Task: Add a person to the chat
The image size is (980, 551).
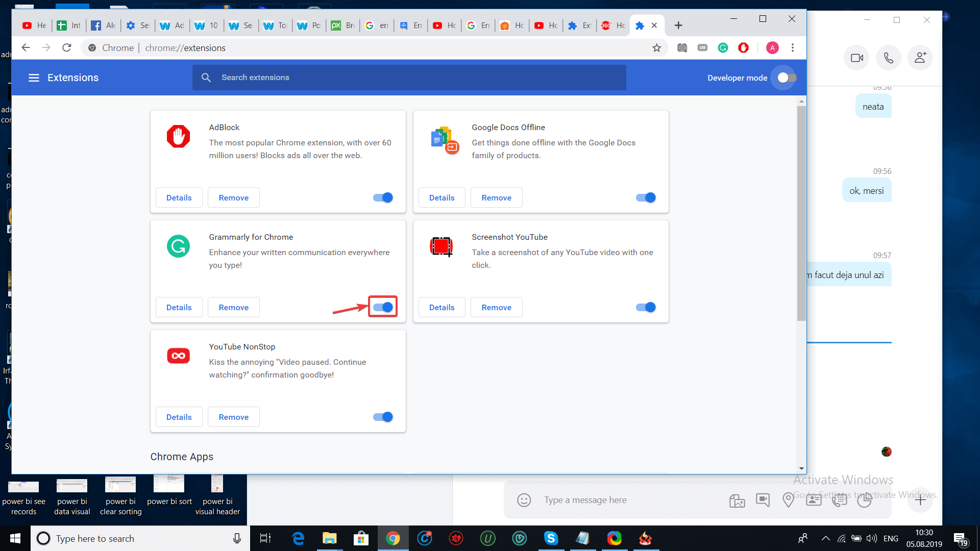Action: click(x=920, y=58)
